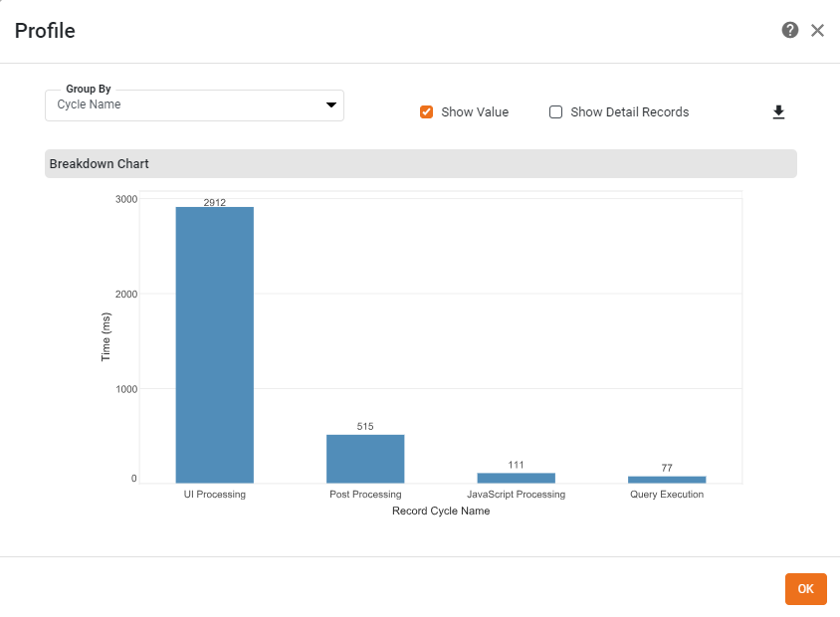Viewport: 840px width, 617px height.
Task: Click the 515 value label
Action: (x=365, y=427)
